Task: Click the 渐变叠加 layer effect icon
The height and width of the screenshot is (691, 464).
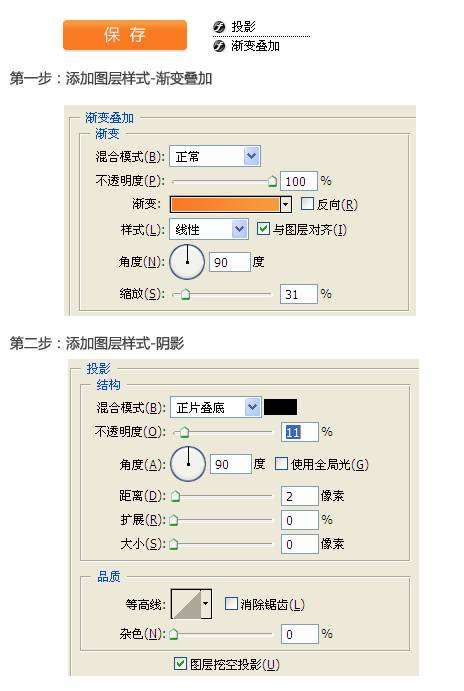Action: click(x=219, y=46)
